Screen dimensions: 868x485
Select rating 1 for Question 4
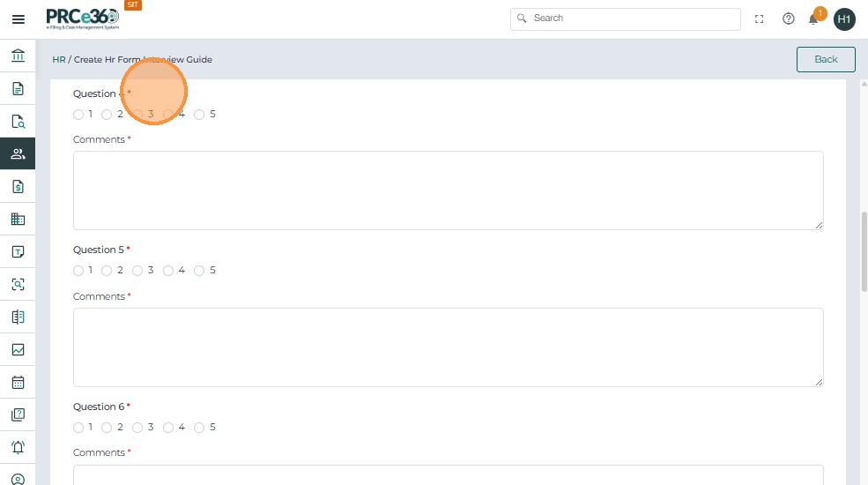click(x=78, y=115)
